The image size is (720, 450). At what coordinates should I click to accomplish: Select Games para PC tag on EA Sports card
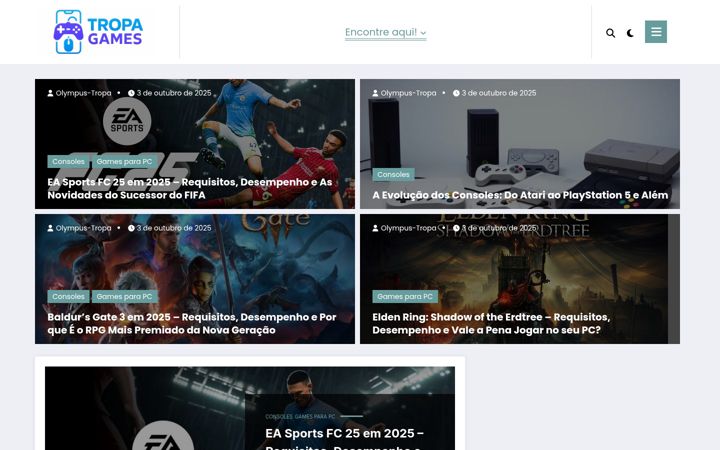124,162
